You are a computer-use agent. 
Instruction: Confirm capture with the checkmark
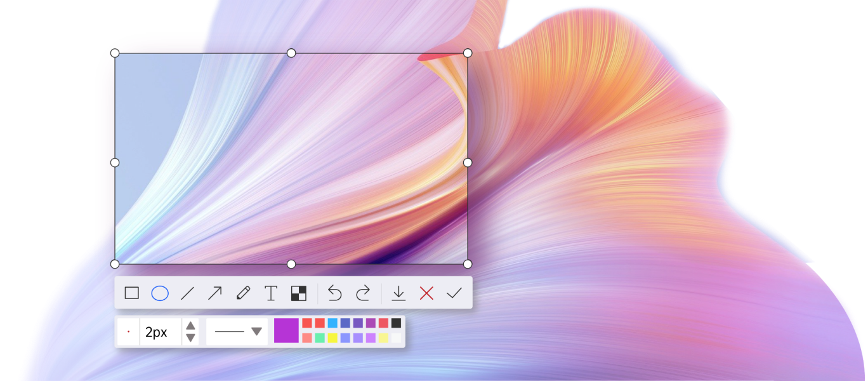click(454, 293)
